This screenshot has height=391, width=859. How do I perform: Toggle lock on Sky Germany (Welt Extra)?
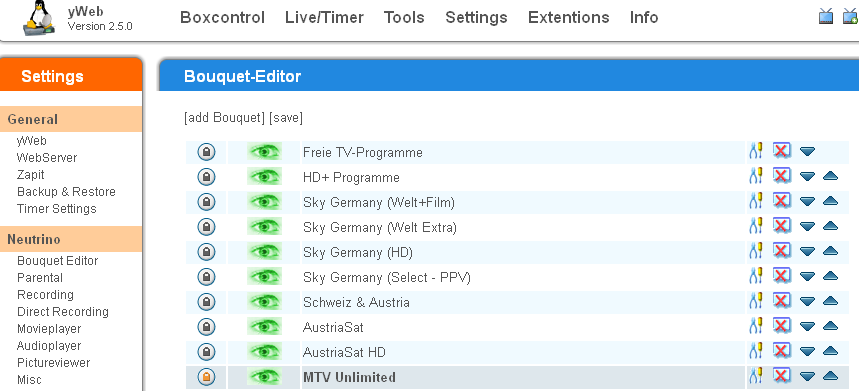207,227
